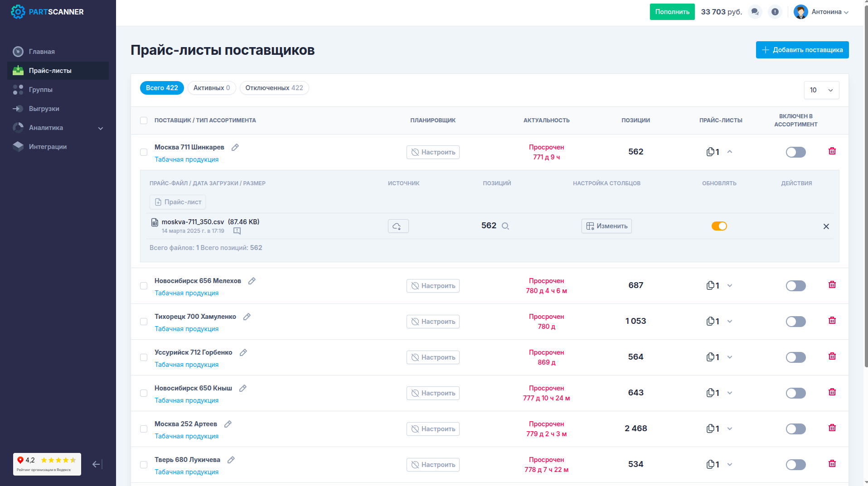
Task: Delete the Новосибирск 656 Мелехов supplier via trash icon
Action: click(x=832, y=285)
